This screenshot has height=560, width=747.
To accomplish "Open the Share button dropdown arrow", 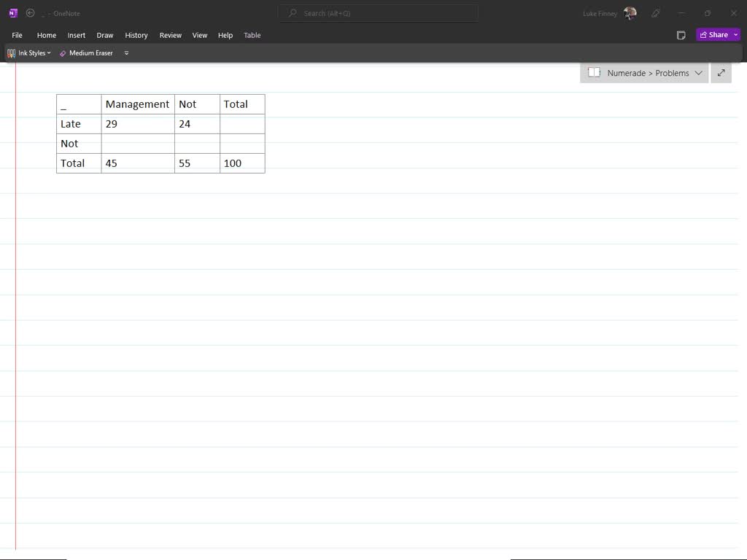I will tap(736, 35).
